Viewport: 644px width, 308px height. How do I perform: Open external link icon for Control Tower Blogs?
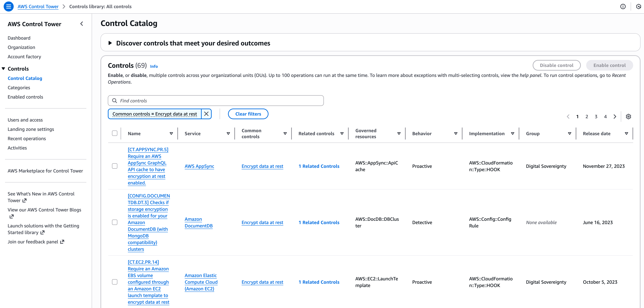coord(11,217)
